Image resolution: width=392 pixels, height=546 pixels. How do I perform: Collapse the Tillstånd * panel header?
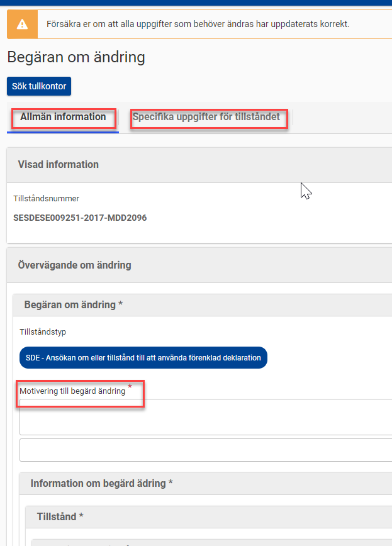pos(209,517)
